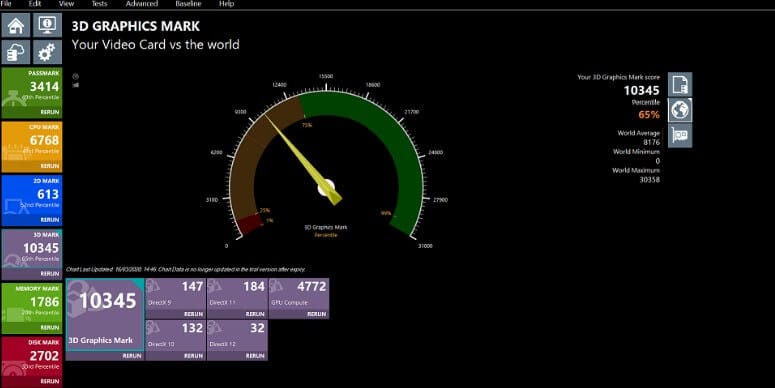Select the Memory Mark 1786 tile
Viewport: 775px width, 388px height.
(x=32, y=308)
